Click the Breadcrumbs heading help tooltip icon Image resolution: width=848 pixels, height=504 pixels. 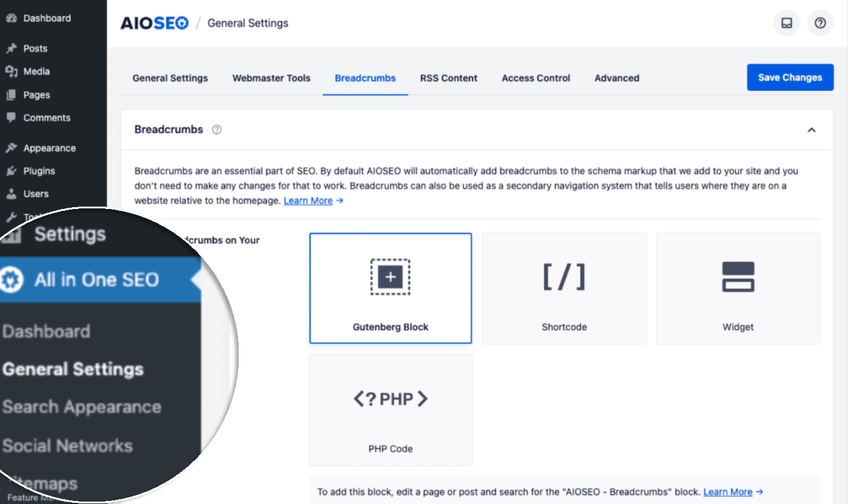point(217,130)
